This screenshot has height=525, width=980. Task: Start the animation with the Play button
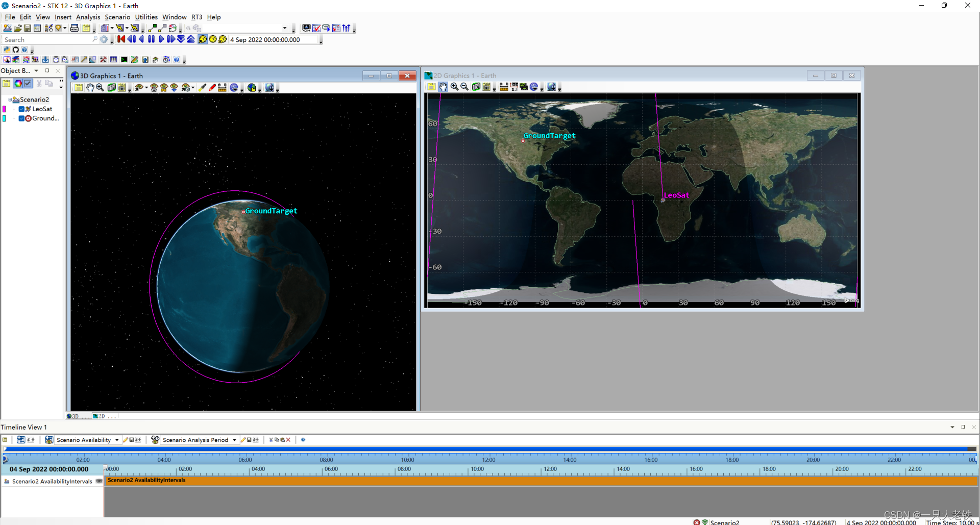(x=161, y=39)
